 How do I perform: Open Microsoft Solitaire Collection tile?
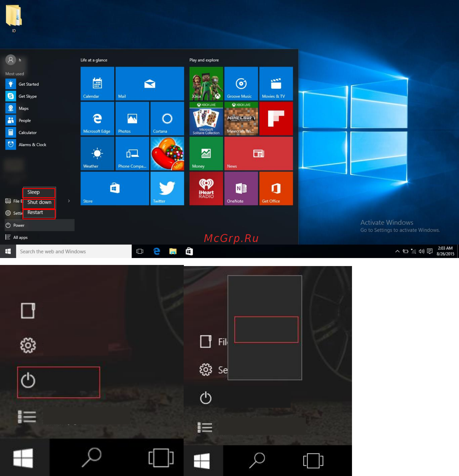pyautogui.click(x=206, y=119)
